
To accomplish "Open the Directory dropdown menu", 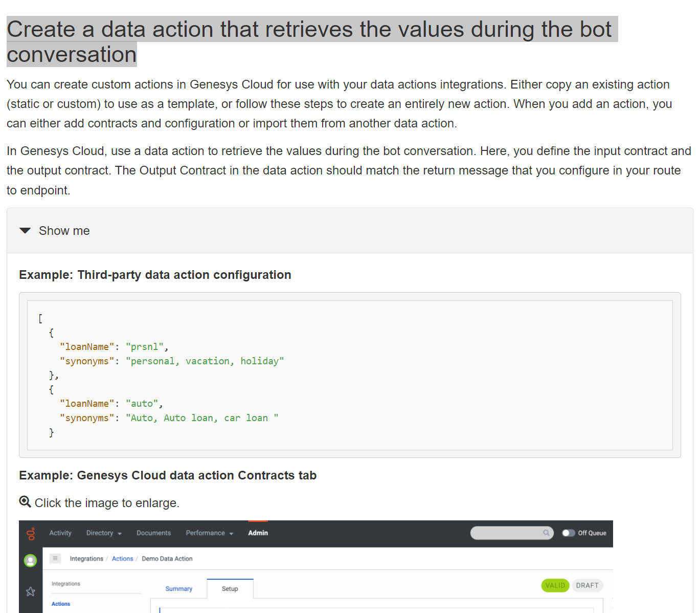I will (104, 533).
